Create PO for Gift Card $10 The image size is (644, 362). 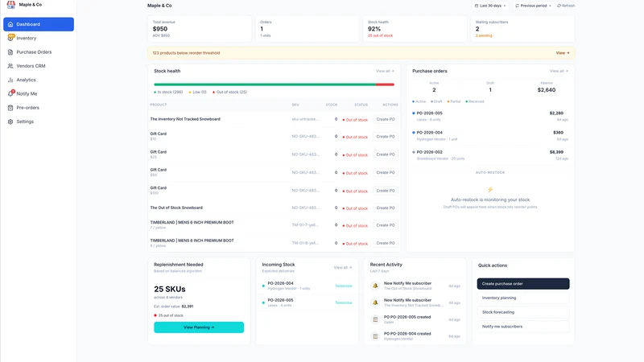tap(386, 137)
